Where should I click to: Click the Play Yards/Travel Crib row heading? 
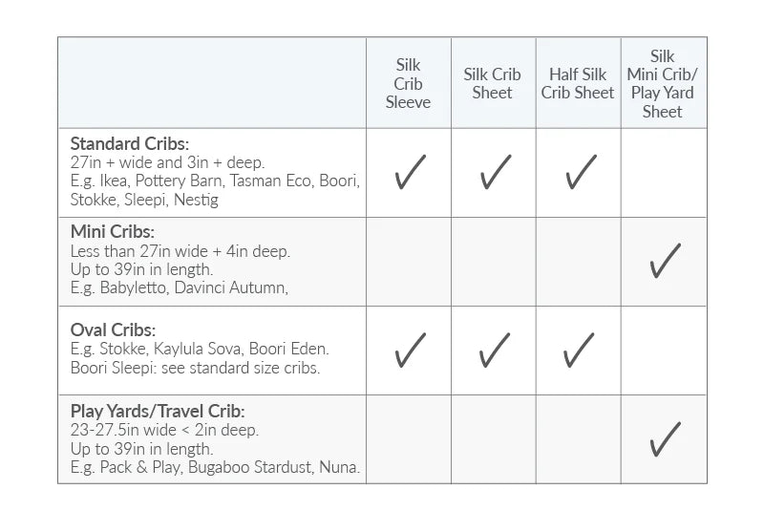pyautogui.click(x=158, y=411)
